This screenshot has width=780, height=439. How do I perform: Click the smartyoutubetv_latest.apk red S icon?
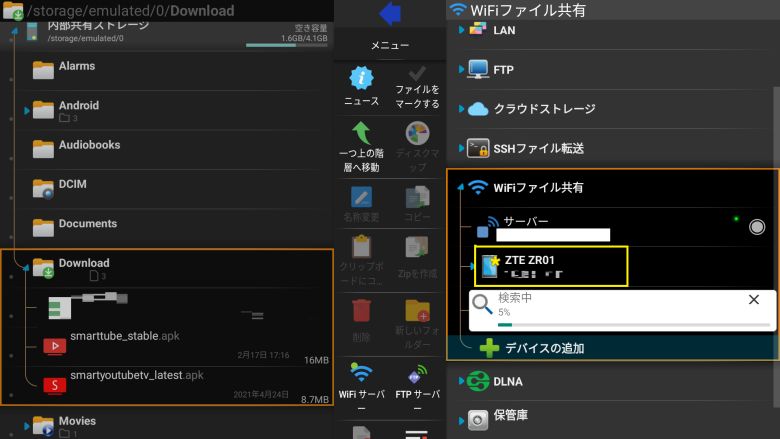55,385
